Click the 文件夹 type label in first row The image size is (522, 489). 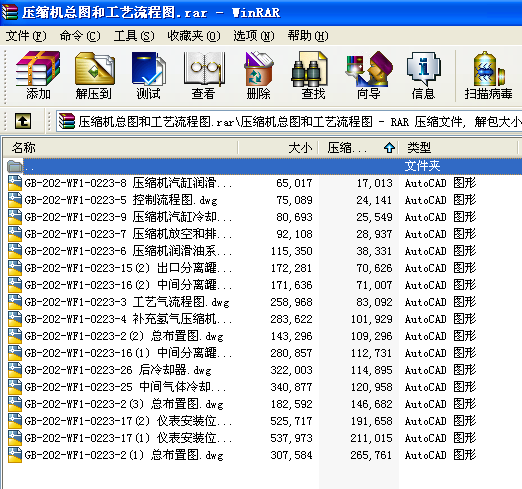point(422,166)
